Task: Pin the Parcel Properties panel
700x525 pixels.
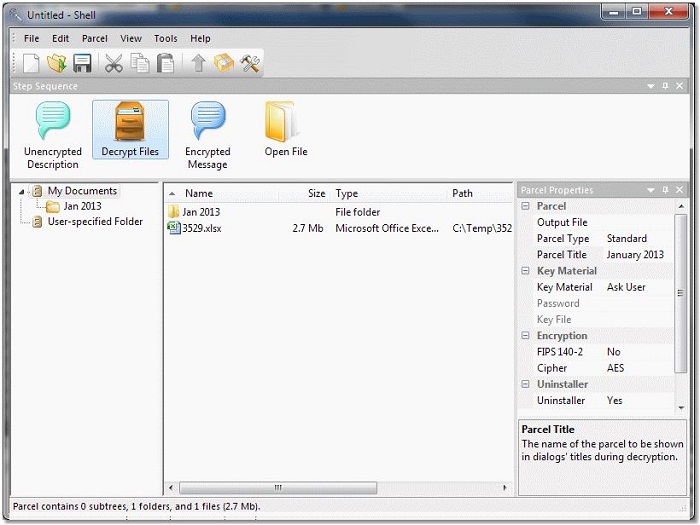Action: (665, 190)
